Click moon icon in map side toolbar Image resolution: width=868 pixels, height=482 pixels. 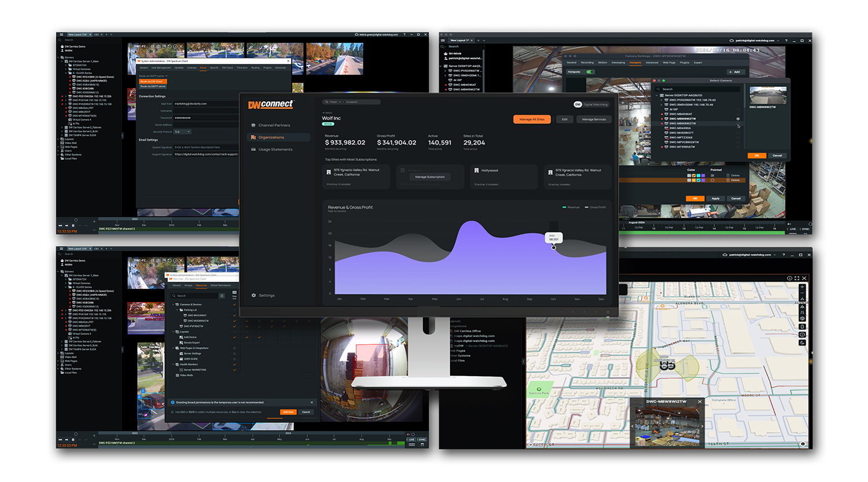tap(802, 343)
